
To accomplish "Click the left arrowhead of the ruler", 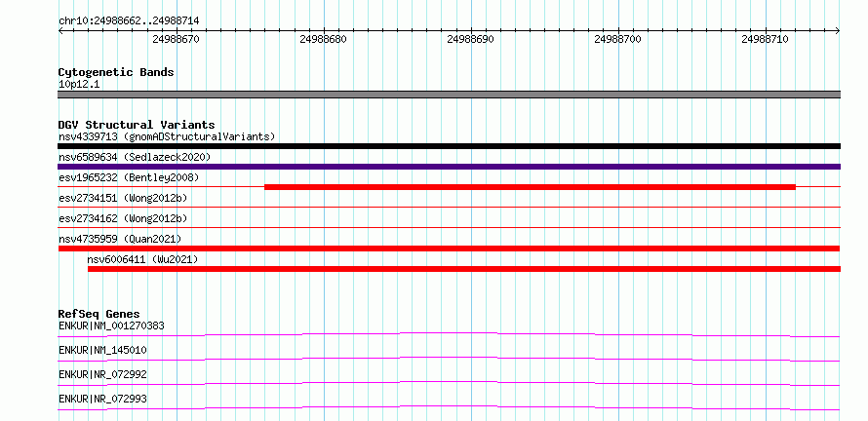I will point(60,31).
